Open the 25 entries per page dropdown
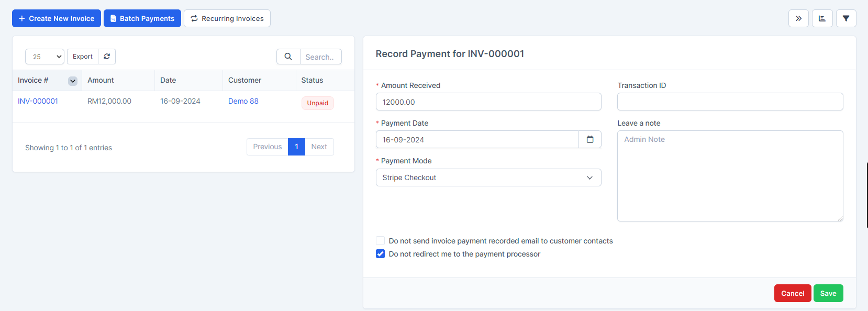The image size is (868, 311). pos(44,57)
